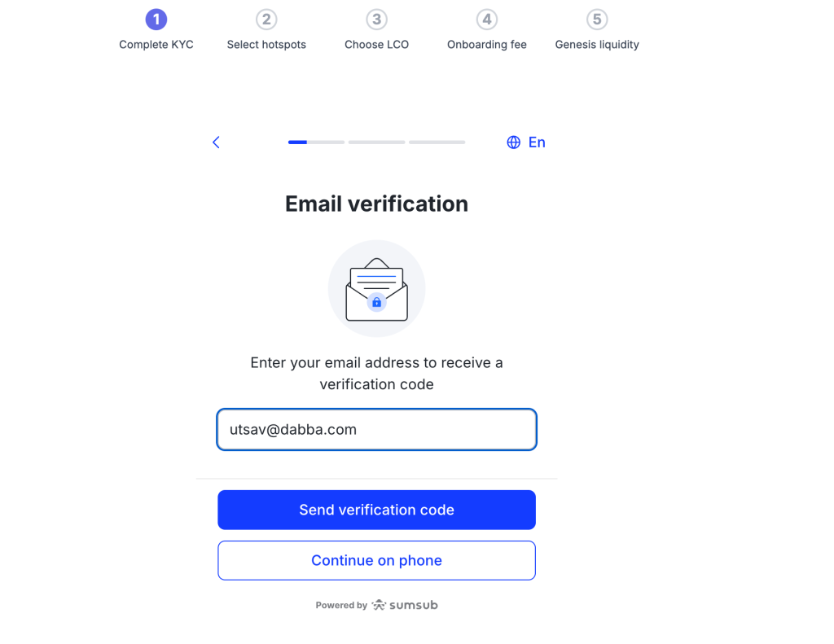Click the back arrow chevron
The height and width of the screenshot is (644, 834).
pos(216,142)
